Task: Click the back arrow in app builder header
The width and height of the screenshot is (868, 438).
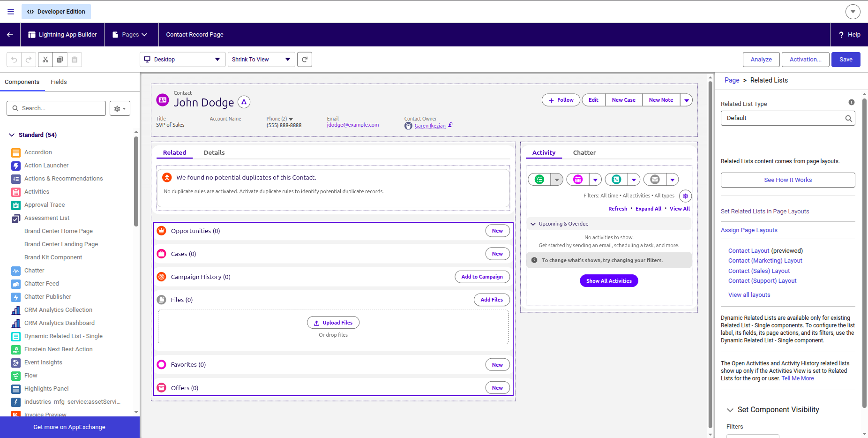Action: click(10, 35)
